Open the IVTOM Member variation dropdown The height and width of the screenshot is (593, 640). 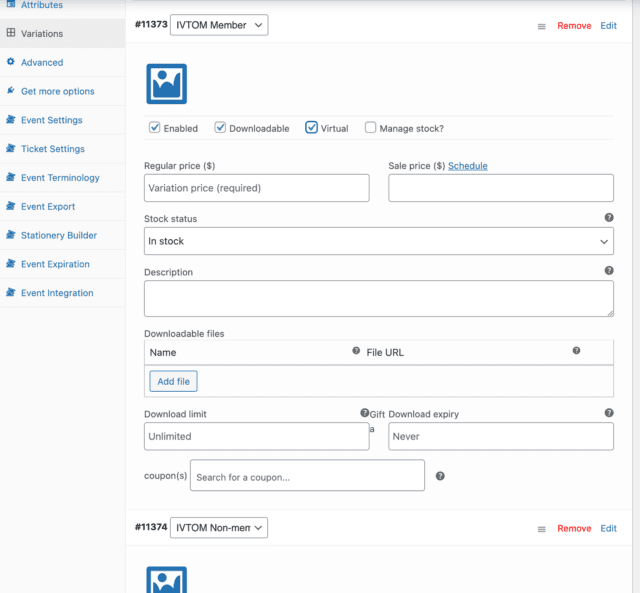218,25
